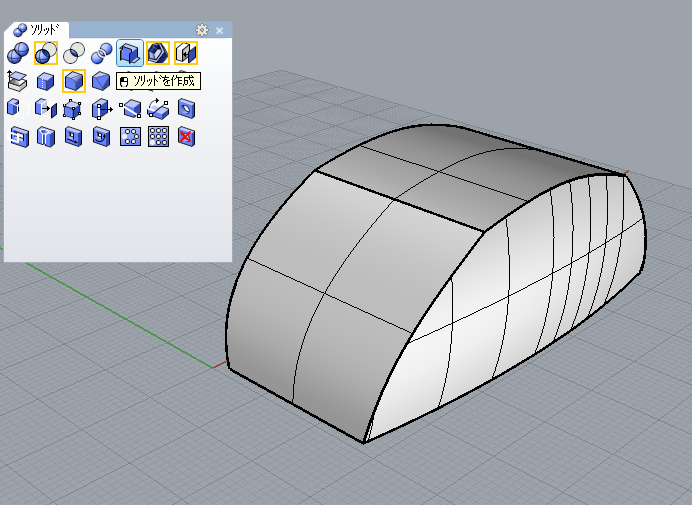Select the Move Hole tool icon
The width and height of the screenshot is (692, 505).
point(74,137)
